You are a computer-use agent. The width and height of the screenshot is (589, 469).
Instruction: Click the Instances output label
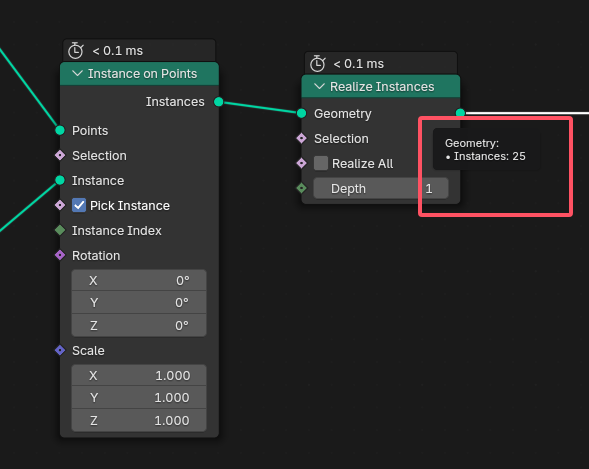pyautogui.click(x=175, y=102)
